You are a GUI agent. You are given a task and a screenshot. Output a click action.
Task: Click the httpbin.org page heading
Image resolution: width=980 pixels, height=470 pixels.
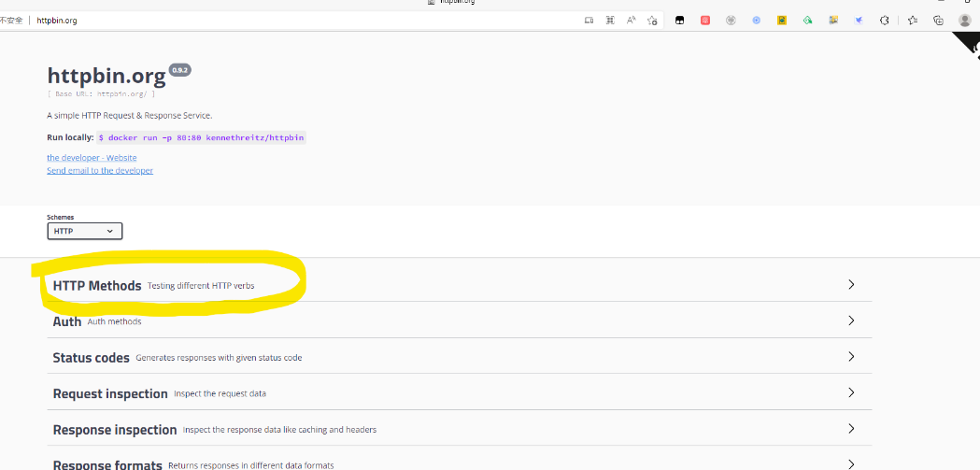(x=107, y=77)
